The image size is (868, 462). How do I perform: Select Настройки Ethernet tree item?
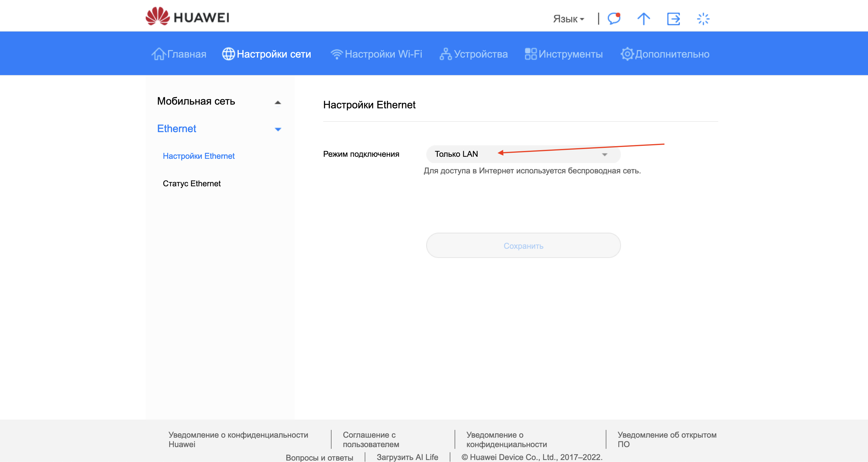click(x=199, y=156)
